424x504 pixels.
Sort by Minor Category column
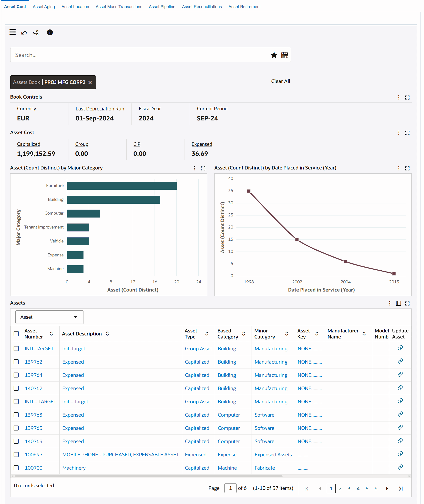coord(286,334)
